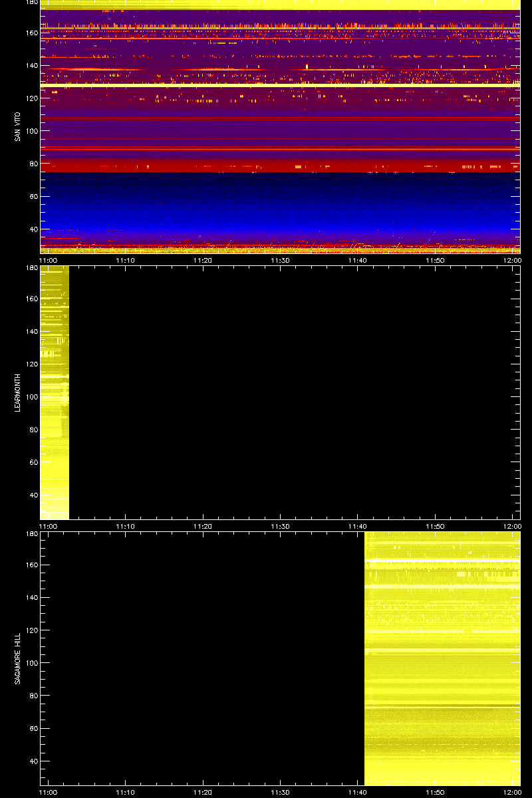Click 180 frequency label on Learmonth axis
This screenshot has height=798, width=532.
point(31,268)
